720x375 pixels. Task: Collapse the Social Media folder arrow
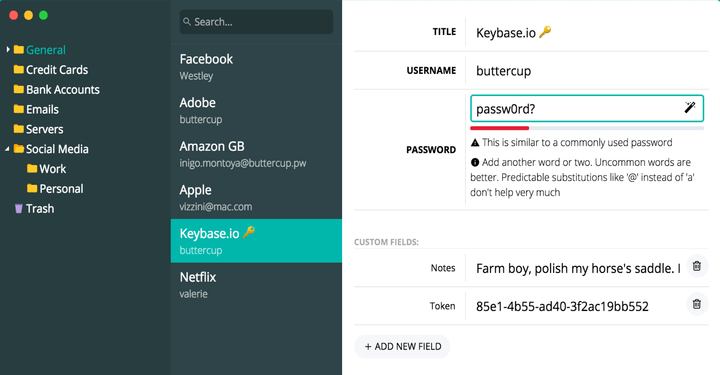point(7,149)
